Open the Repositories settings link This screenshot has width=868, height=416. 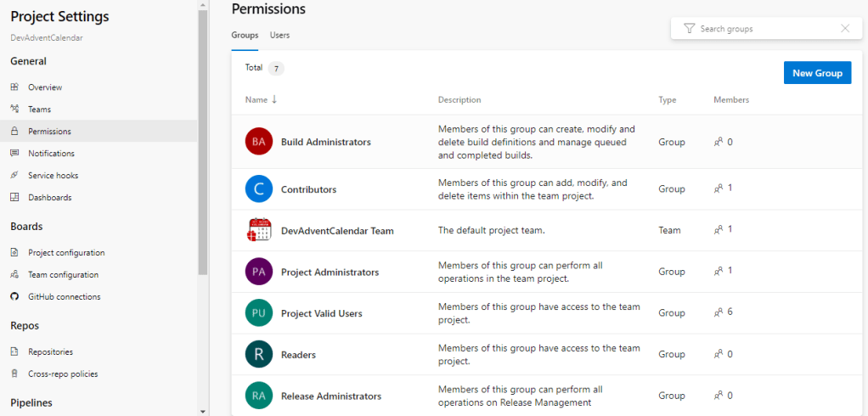pos(50,351)
